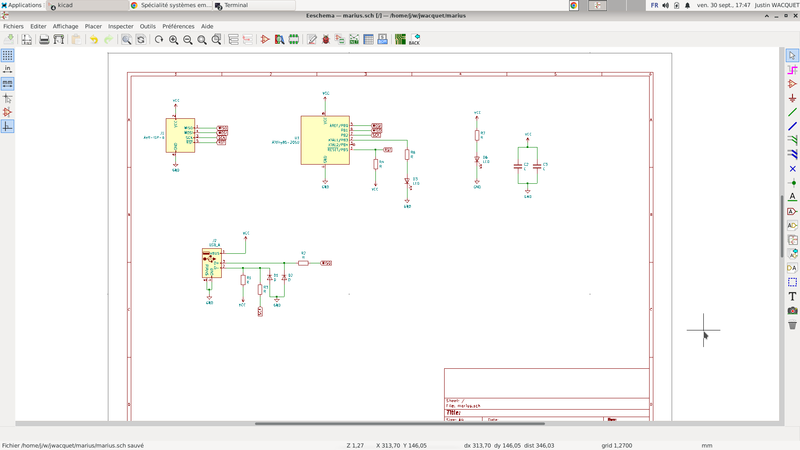
Task: Select the Place text 'T' tool
Action: (792, 296)
